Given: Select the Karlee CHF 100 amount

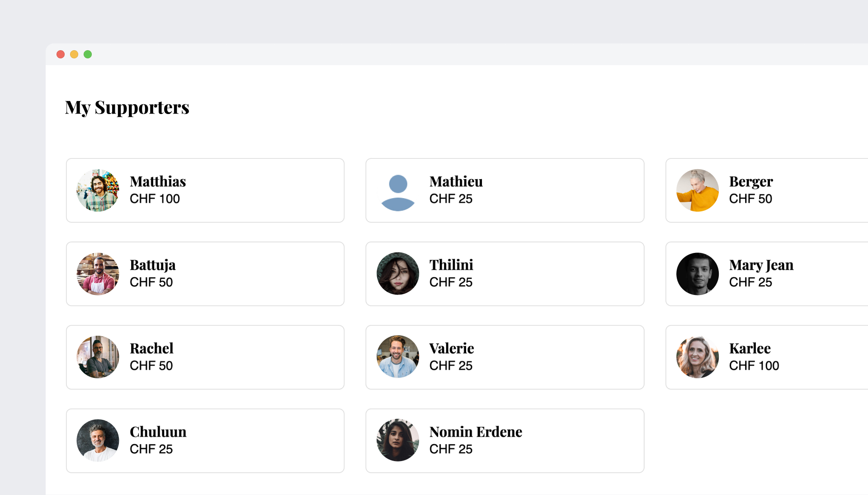Looking at the screenshot, I should tap(754, 366).
